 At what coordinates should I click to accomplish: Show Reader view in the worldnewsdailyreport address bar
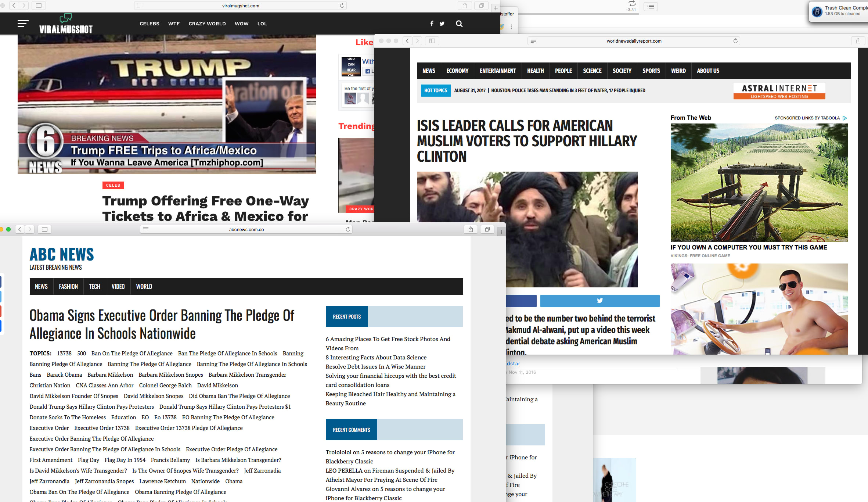(533, 41)
